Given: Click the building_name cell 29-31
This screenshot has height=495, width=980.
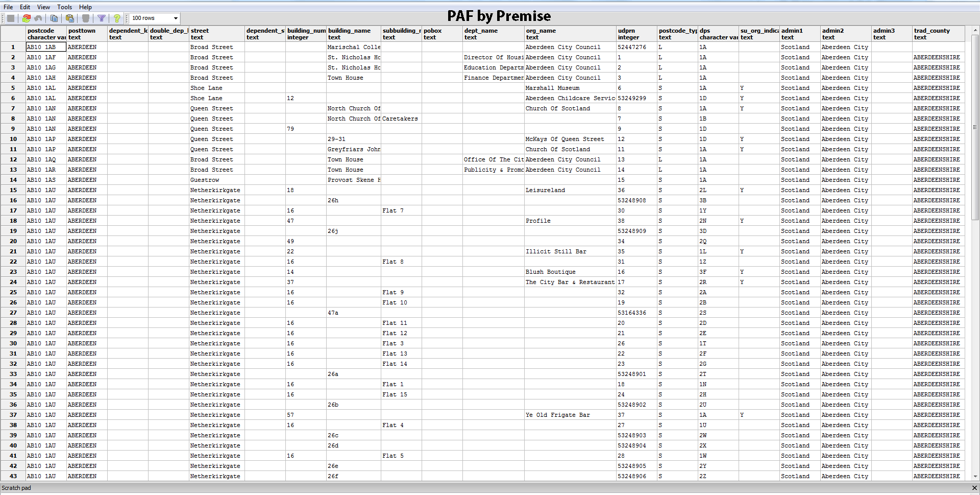Looking at the screenshot, I should point(354,139).
